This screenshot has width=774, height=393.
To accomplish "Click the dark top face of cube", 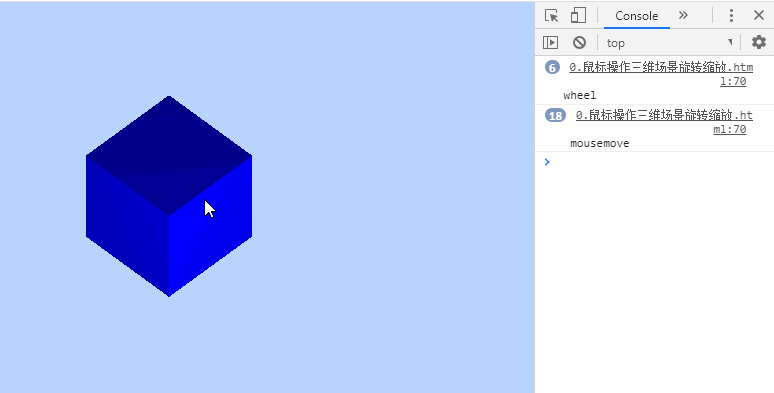I will [169, 155].
